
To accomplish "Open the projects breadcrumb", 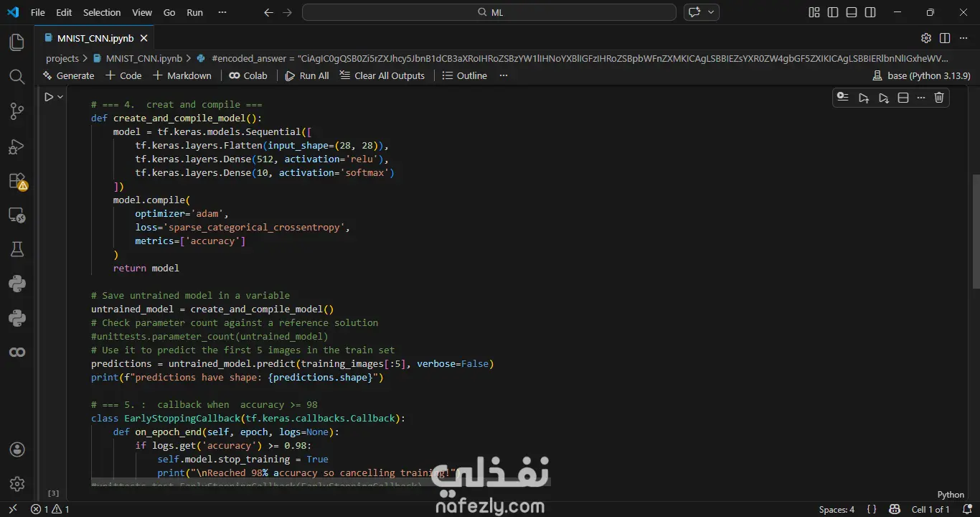I will (x=62, y=58).
